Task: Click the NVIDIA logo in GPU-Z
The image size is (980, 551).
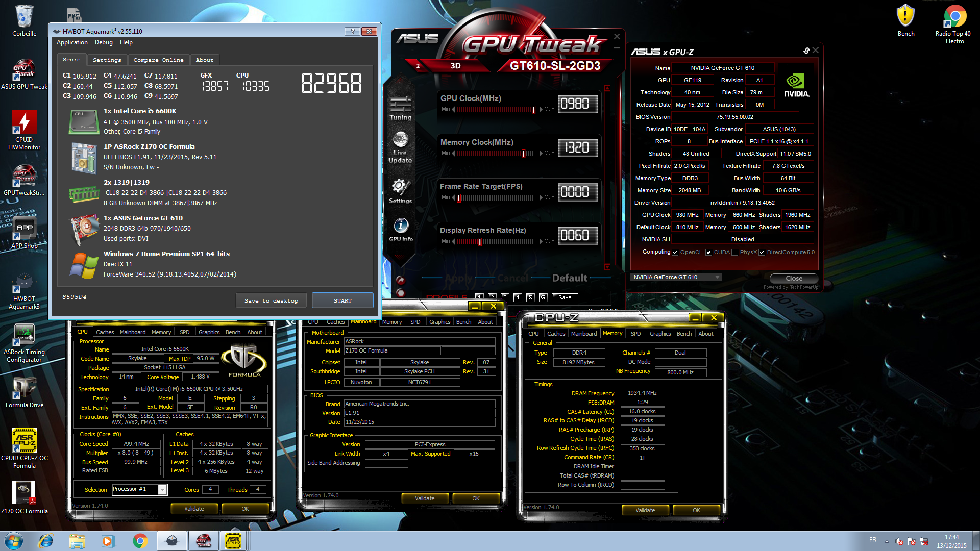Action: tap(796, 85)
